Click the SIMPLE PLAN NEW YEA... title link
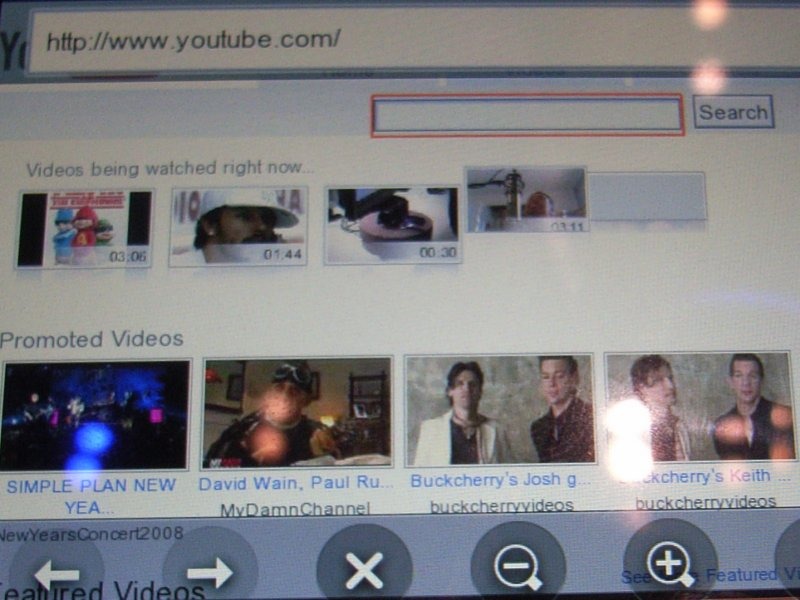800x600 pixels. pyautogui.click(x=91, y=496)
